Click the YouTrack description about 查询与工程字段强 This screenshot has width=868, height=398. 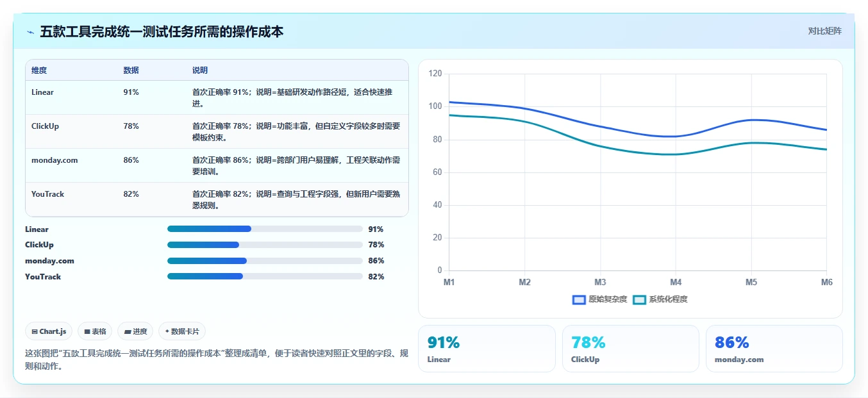click(x=296, y=200)
